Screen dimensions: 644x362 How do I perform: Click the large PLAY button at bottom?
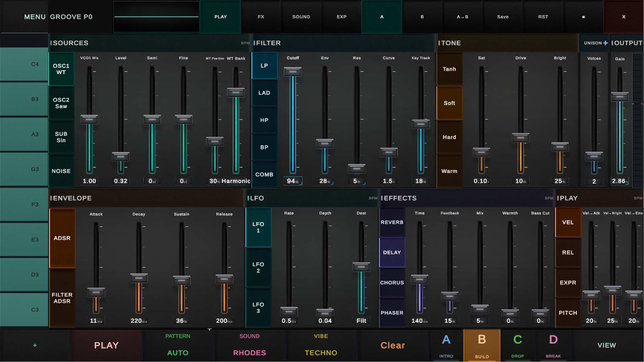tap(106, 345)
